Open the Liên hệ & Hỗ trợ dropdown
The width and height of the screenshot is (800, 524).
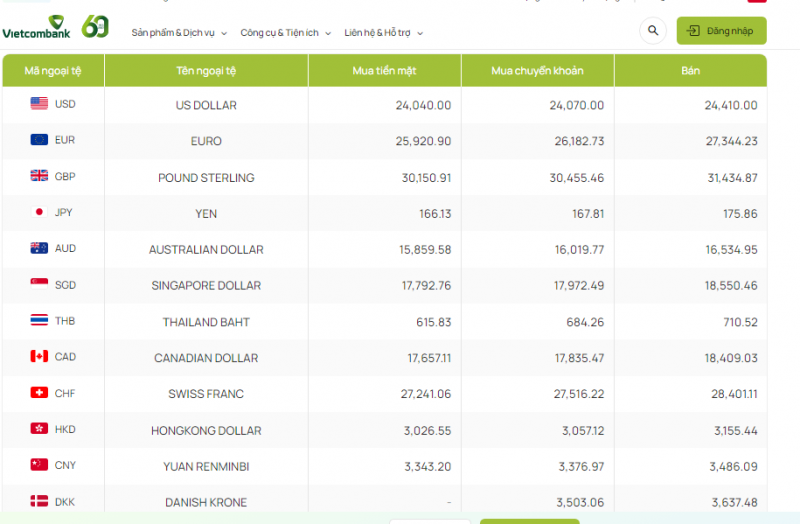(x=383, y=33)
